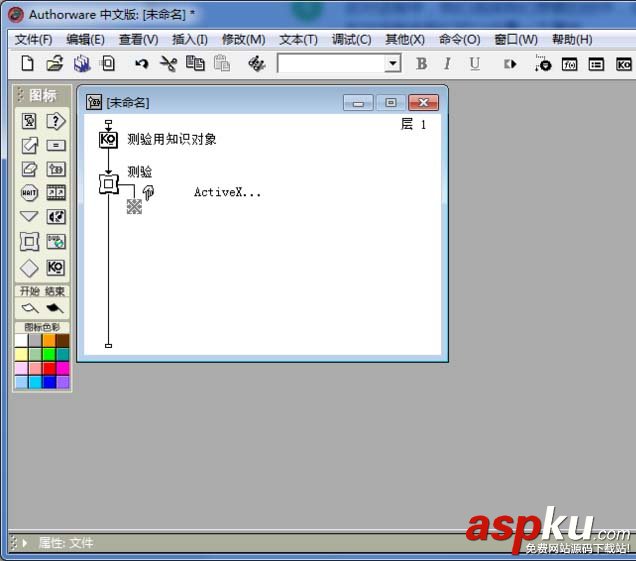Click the Undo toolbar icon
This screenshot has width=636, height=561.
[142, 64]
